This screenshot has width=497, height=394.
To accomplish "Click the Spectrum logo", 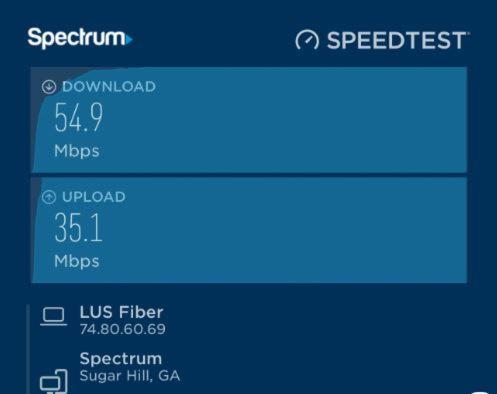I will click(x=80, y=38).
